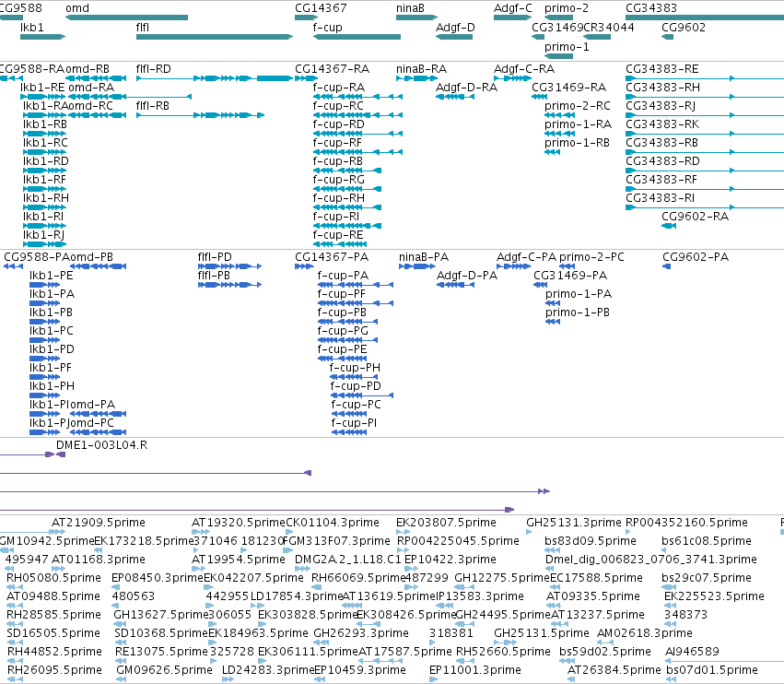This screenshot has height=684, width=784.
Task: Open EST RH66069.5prime
Action: tap(358, 577)
